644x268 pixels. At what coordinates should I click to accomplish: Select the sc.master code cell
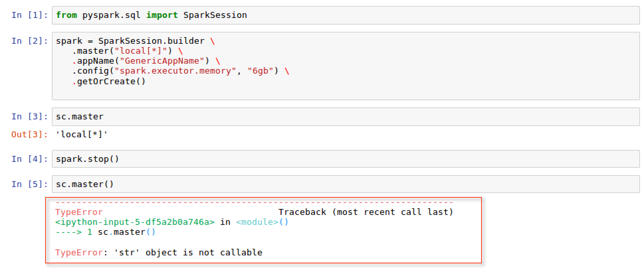[x=346, y=117]
